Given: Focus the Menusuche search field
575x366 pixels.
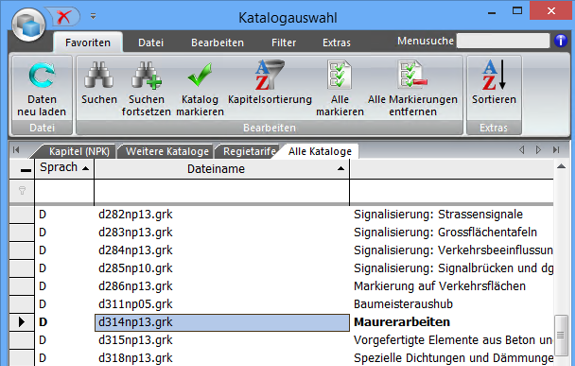Looking at the screenshot, I should (503, 41).
